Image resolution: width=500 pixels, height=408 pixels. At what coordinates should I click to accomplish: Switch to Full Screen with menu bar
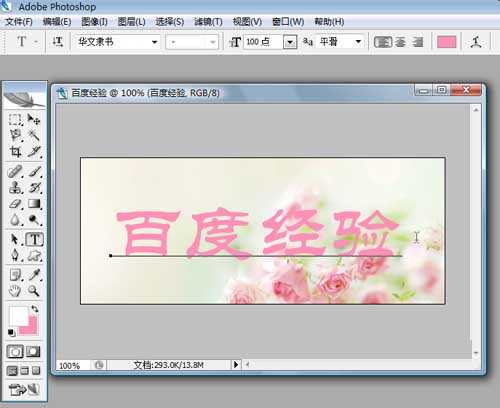click(24, 371)
